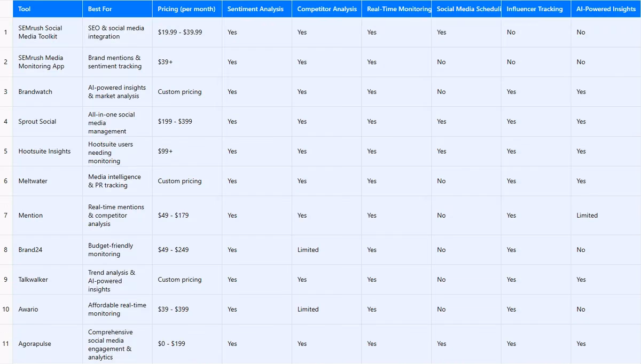641x364 pixels.
Task: Select the Talkwalker cell
Action: point(48,280)
